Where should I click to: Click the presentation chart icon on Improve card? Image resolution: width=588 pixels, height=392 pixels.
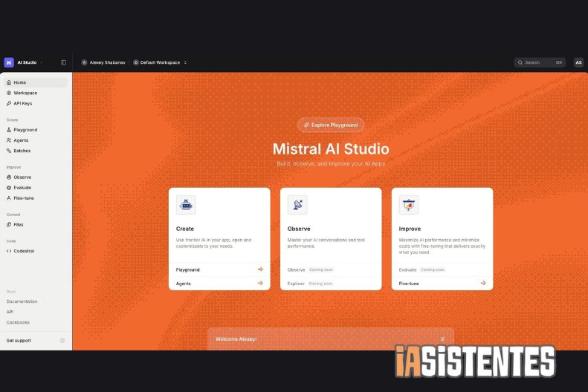[409, 205]
